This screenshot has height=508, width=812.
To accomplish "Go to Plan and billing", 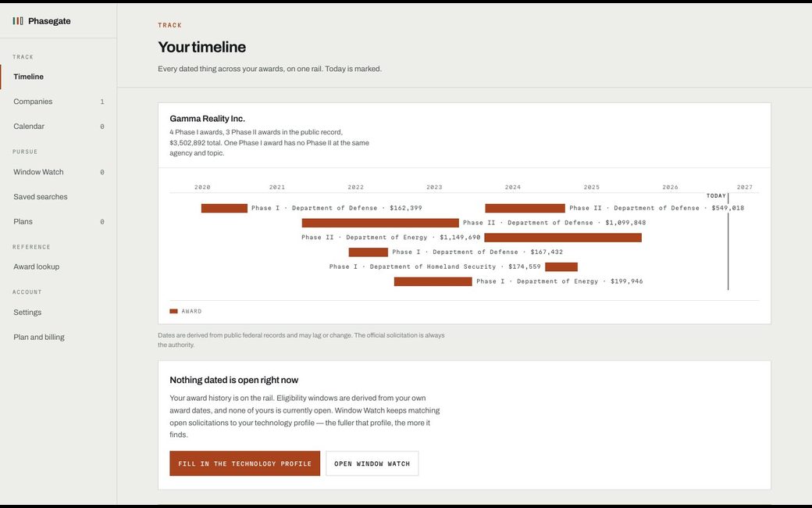I will coord(59,338).
